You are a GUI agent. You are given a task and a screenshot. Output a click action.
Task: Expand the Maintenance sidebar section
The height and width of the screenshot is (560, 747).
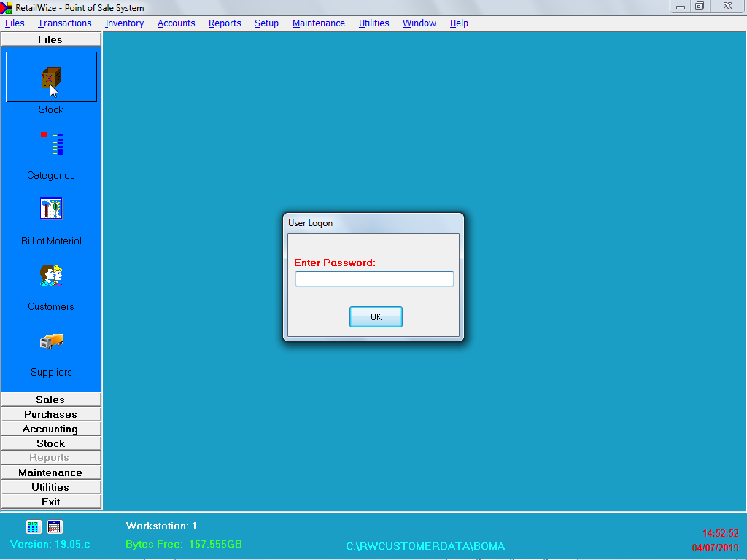click(x=50, y=472)
